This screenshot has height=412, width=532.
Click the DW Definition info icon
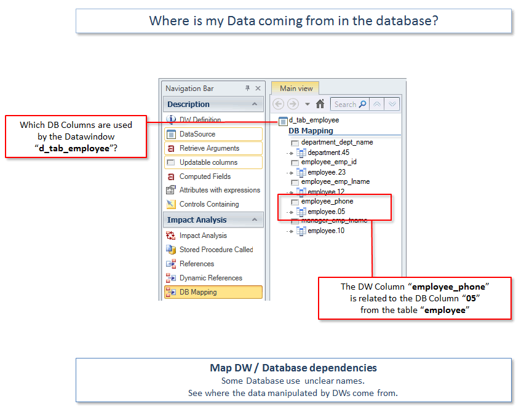171,120
